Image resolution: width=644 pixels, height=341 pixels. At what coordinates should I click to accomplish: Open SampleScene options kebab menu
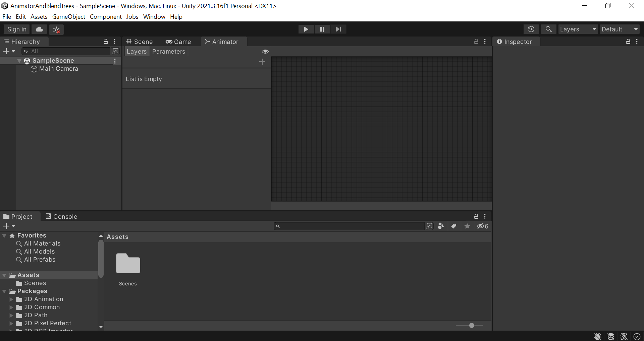tap(115, 61)
